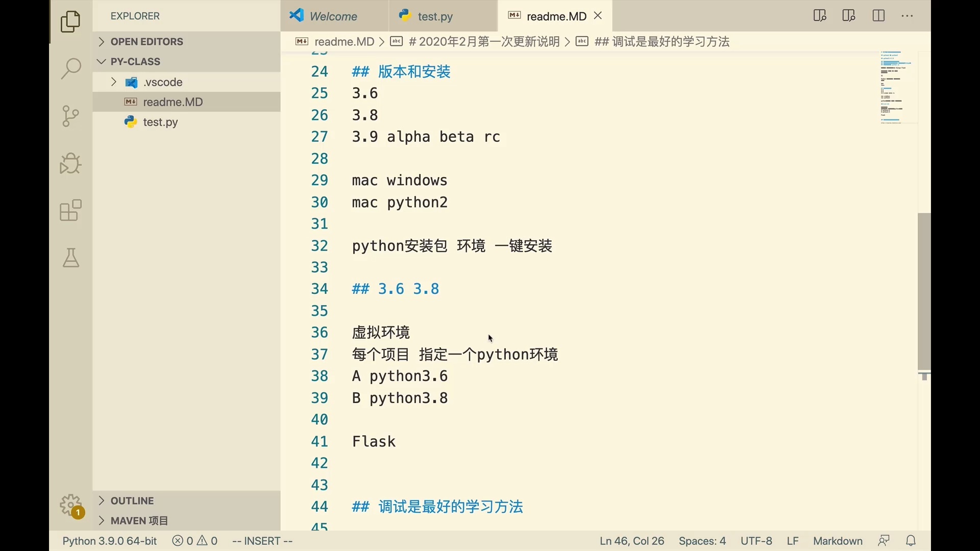Screen dimensions: 980x551
Task: Open the Testing flask icon
Action: tap(70, 258)
